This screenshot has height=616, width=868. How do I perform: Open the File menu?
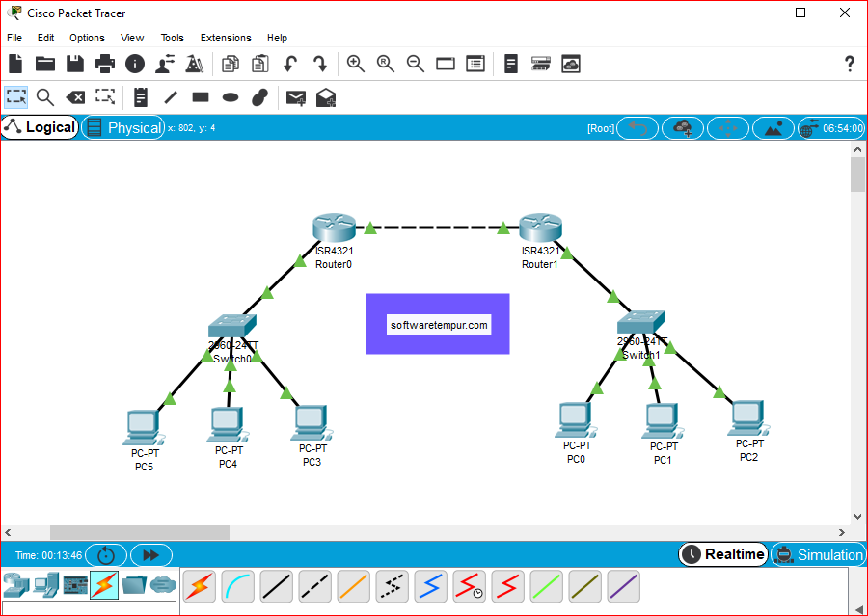click(14, 38)
